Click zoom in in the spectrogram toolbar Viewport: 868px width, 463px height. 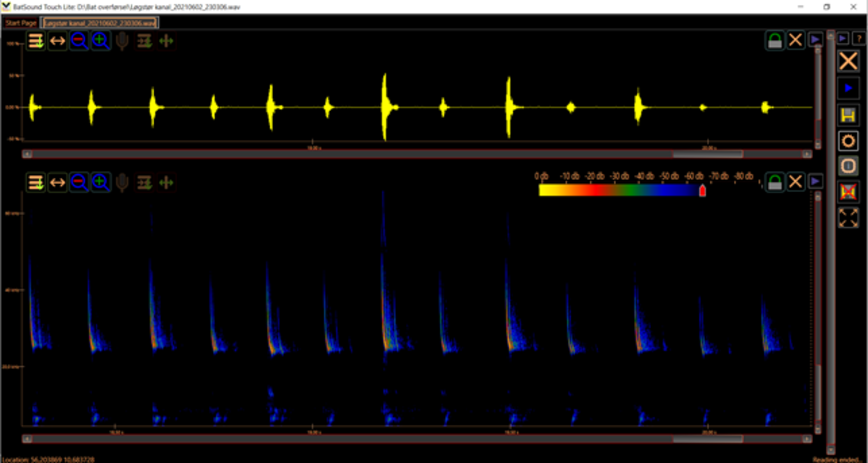coord(101,182)
